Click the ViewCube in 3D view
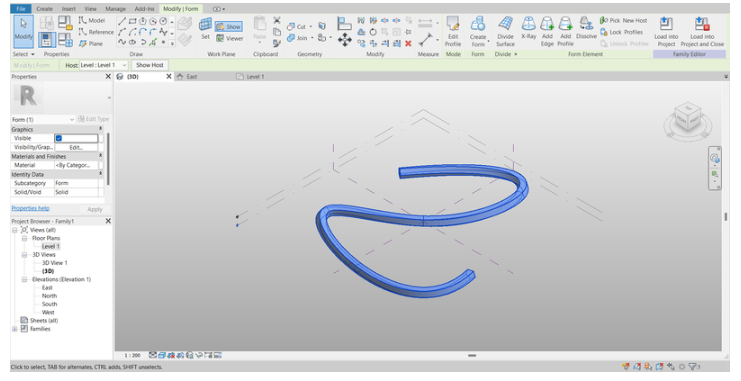Screen dimensions: 741x381 tap(688, 118)
